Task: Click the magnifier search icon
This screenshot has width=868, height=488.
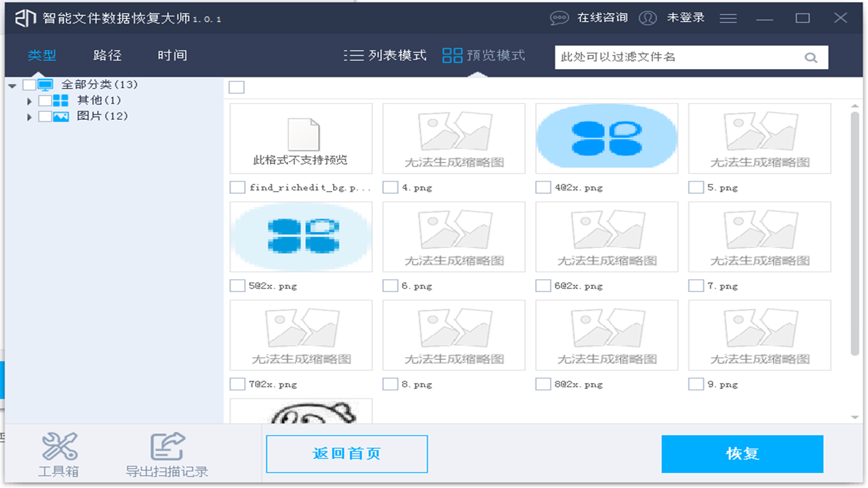Action: tap(811, 57)
